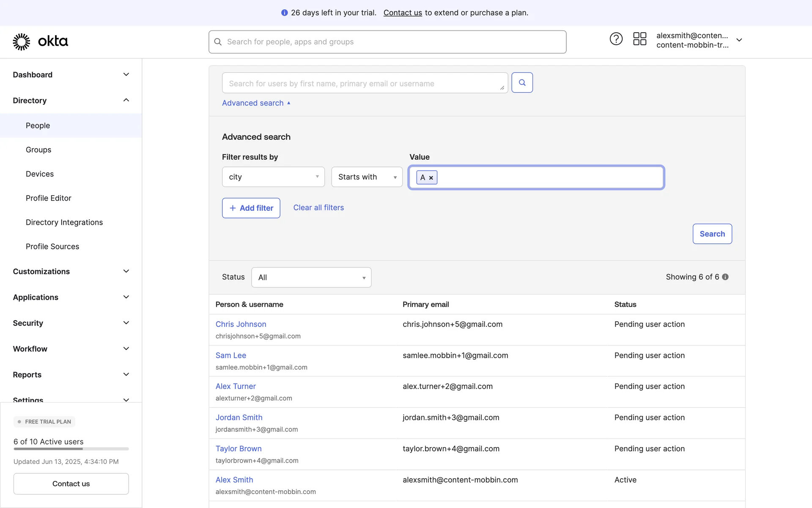The height and width of the screenshot is (508, 812).
Task: Collapse Advanced search using the triangle toggle
Action: [288, 103]
